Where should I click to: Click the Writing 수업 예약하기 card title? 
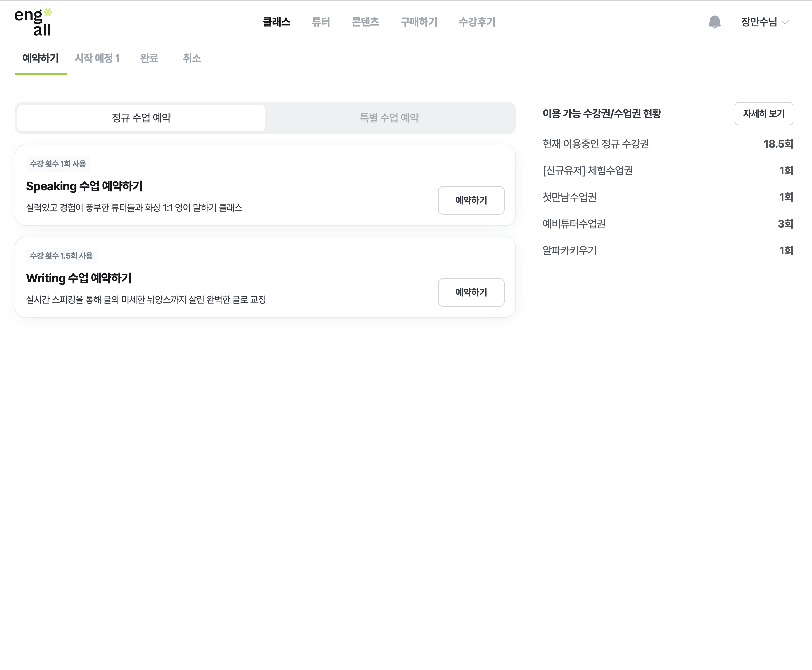[79, 278]
